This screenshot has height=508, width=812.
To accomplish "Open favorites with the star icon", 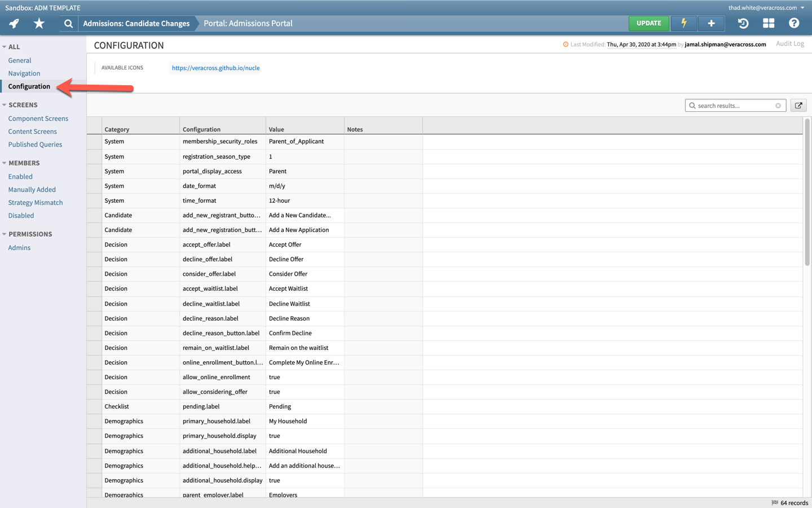I will tap(39, 23).
